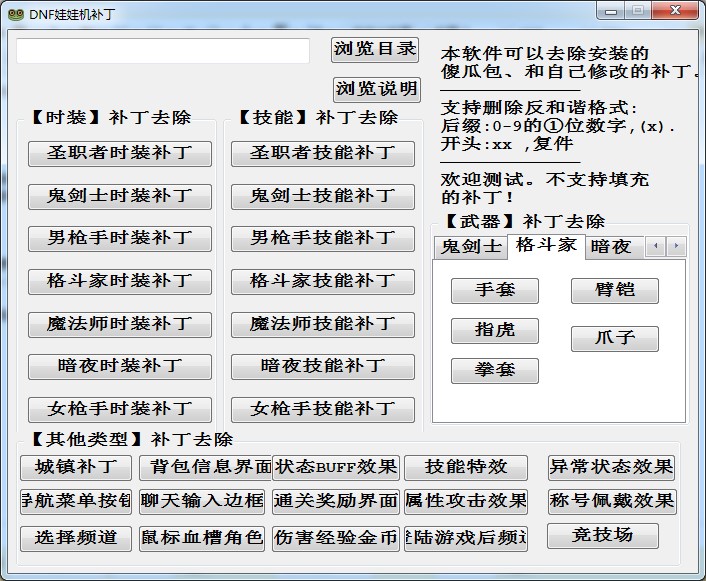The image size is (706, 581).
Task: Switch to the 鬼剑士 weapon tab
Action: 471,247
